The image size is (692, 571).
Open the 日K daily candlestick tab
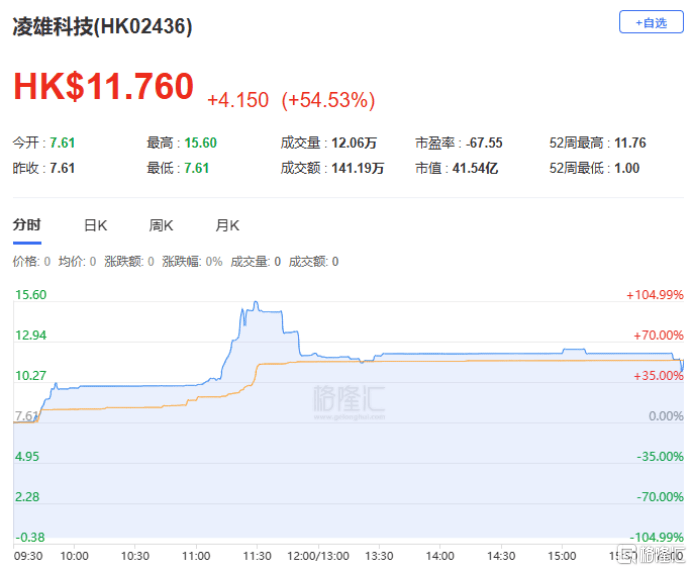pyautogui.click(x=95, y=226)
